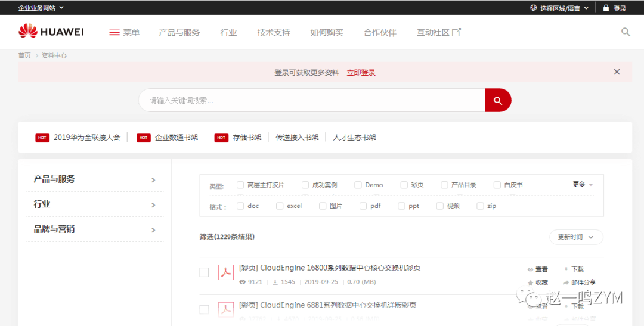644x326 pixels.
Task: Open the 更新时间 sort dropdown
Action: point(576,237)
